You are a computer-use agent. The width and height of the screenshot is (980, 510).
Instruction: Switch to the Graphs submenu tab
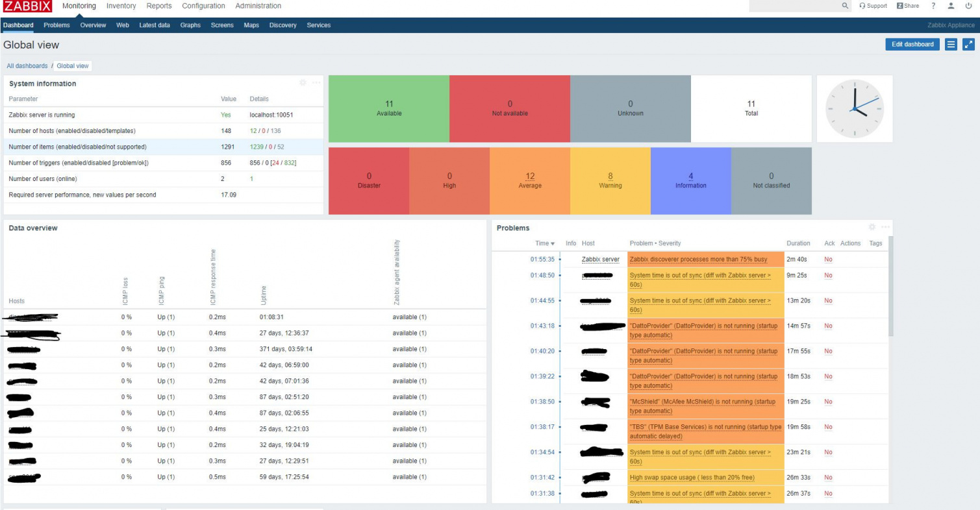point(190,25)
